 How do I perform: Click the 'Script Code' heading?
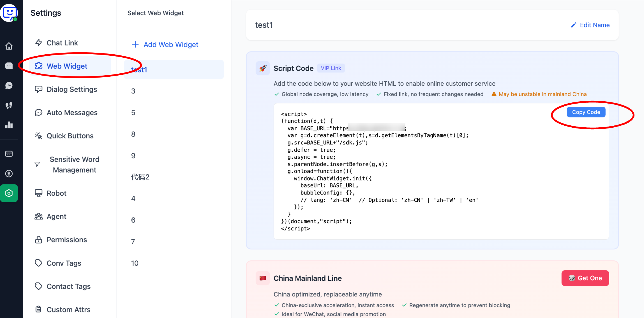294,68
